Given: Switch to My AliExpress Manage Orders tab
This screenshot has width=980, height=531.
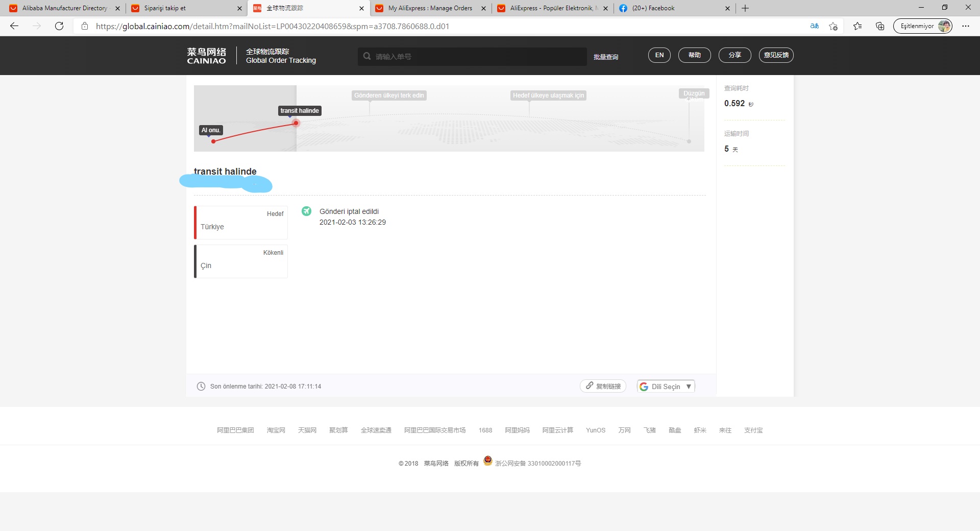Looking at the screenshot, I should pos(430,8).
